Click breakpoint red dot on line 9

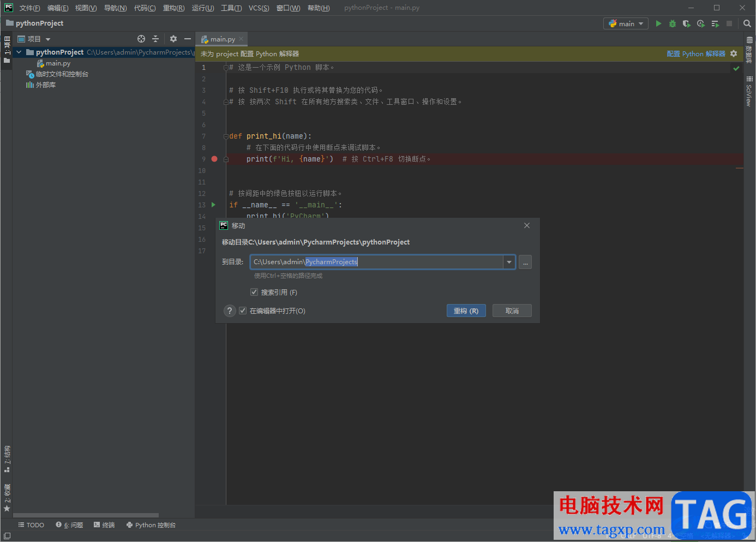click(x=214, y=159)
